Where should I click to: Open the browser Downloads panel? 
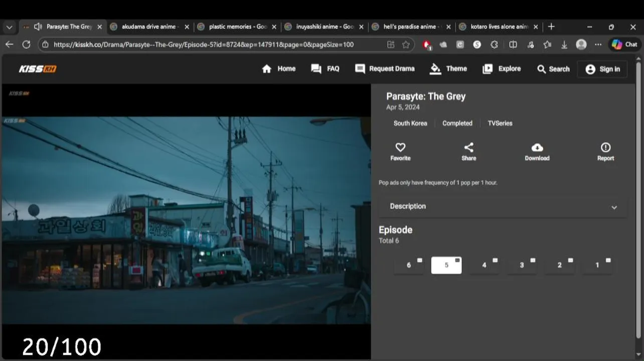[564, 45]
